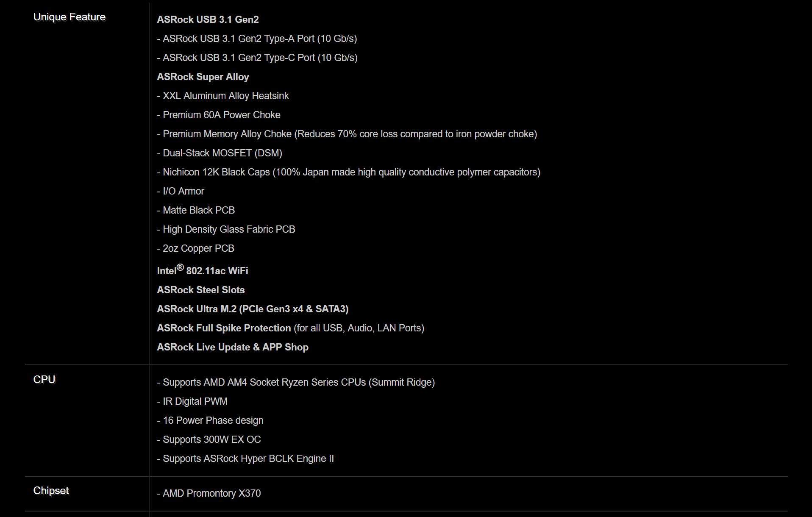The width and height of the screenshot is (812, 517).
Task: Click the ASRock Steel Slots heading
Action: [201, 290]
